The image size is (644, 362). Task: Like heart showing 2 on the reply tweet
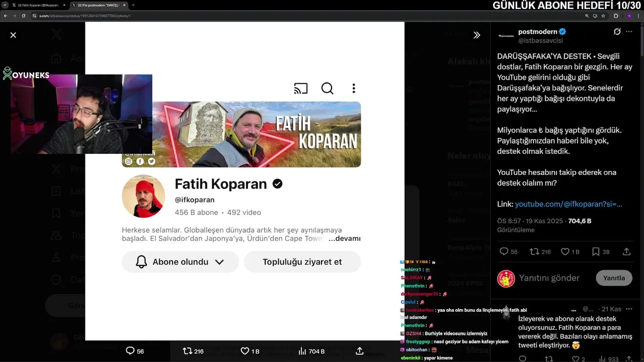pos(576,359)
